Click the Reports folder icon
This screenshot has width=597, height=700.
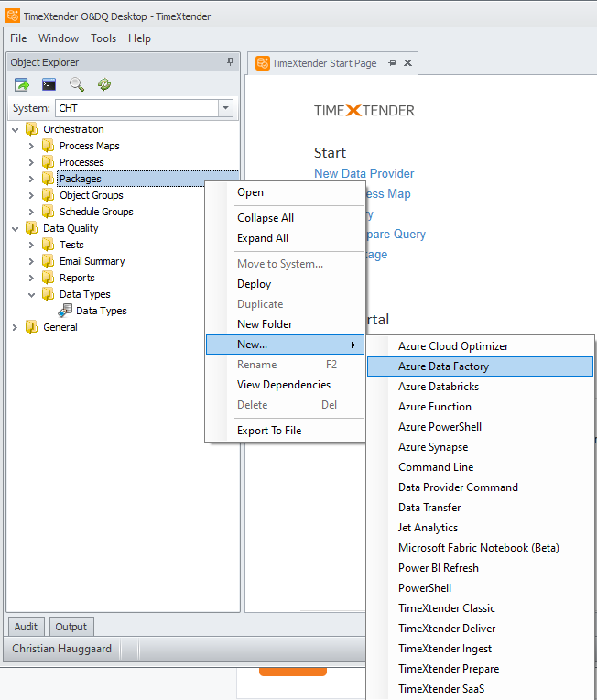[49, 279]
